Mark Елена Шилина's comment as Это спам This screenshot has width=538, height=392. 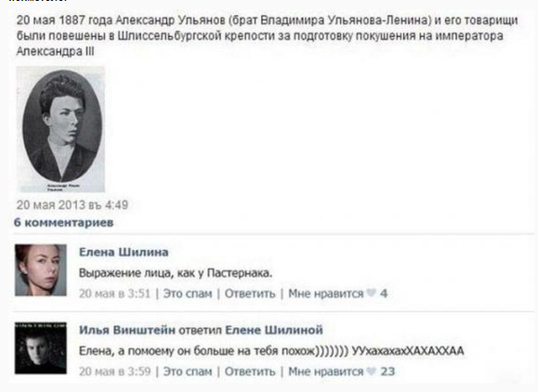tap(188, 294)
